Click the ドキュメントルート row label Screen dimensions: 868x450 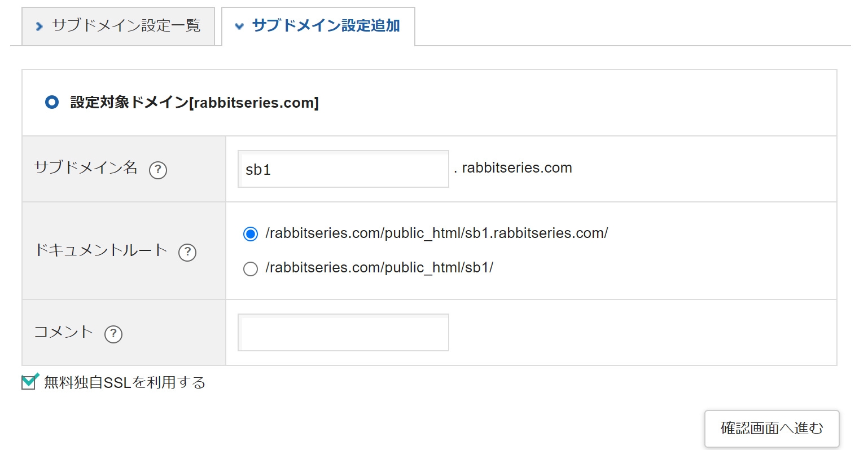coord(101,250)
